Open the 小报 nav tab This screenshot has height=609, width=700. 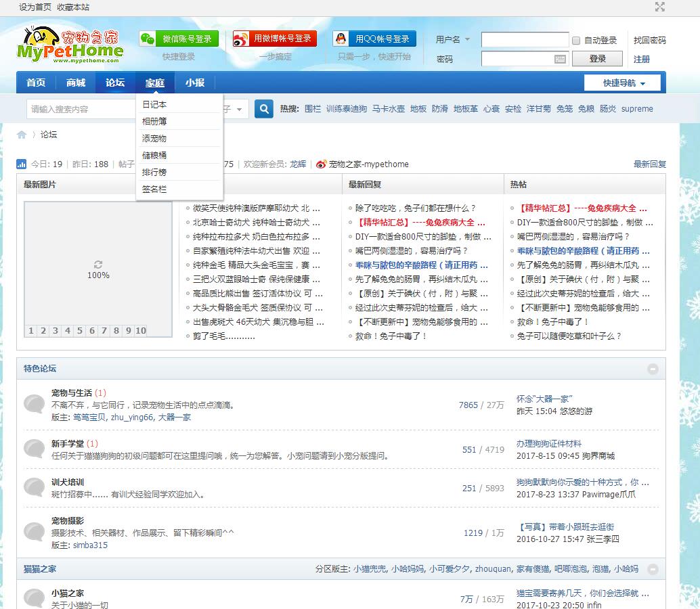click(195, 83)
